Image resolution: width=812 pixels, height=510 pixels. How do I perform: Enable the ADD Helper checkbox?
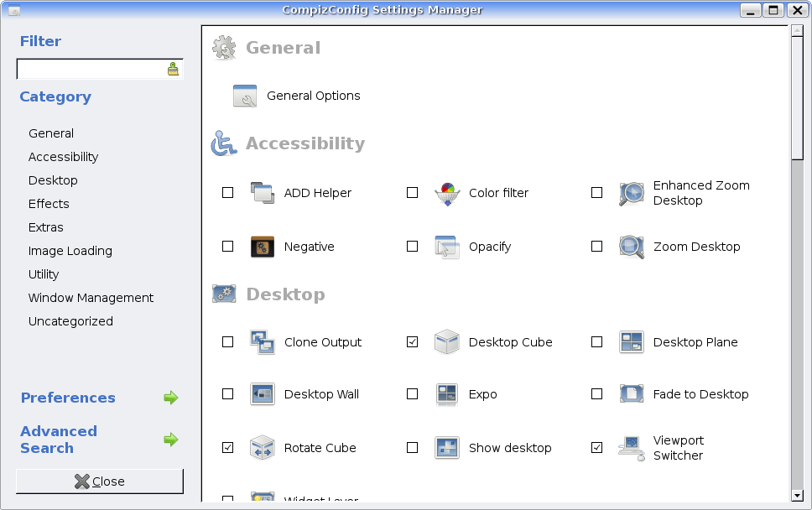tap(228, 193)
